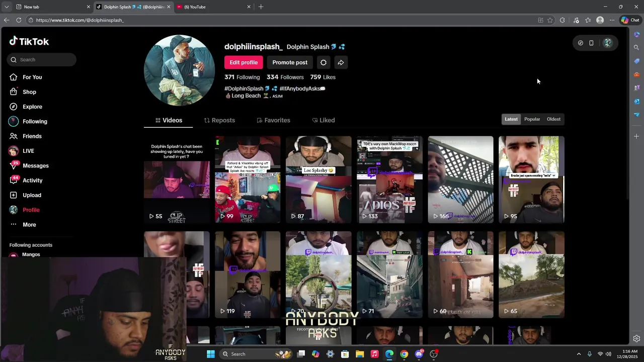
Task: Click the TikTok search field
Action: [42, 59]
